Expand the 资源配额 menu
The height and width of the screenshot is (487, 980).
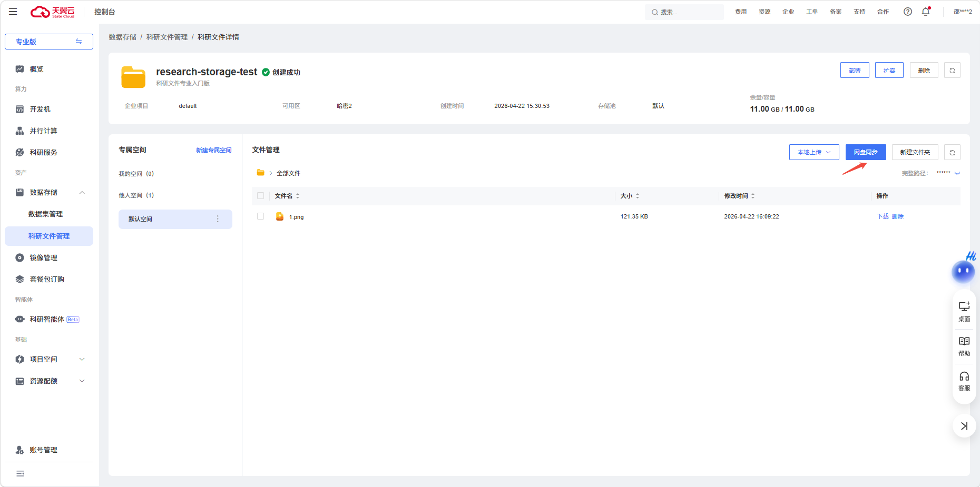point(49,381)
